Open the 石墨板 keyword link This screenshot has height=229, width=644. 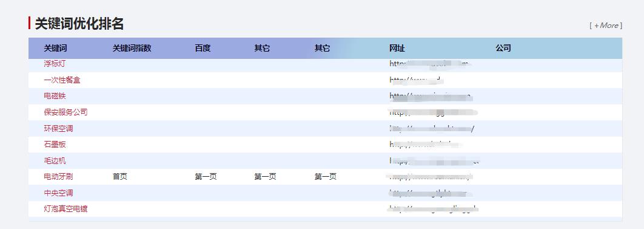tap(55, 145)
